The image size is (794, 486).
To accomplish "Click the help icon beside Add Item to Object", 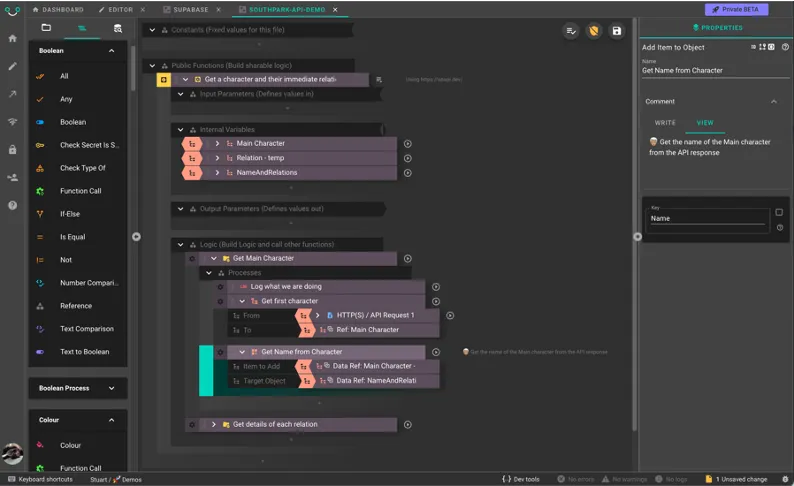I will pyautogui.click(x=784, y=47).
